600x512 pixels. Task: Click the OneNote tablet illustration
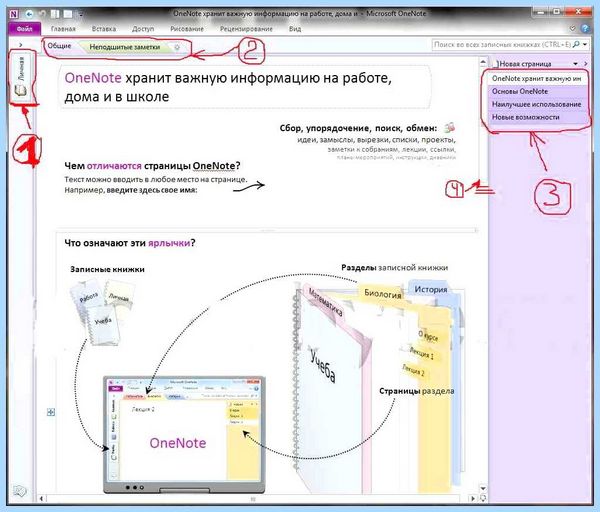coord(184,435)
